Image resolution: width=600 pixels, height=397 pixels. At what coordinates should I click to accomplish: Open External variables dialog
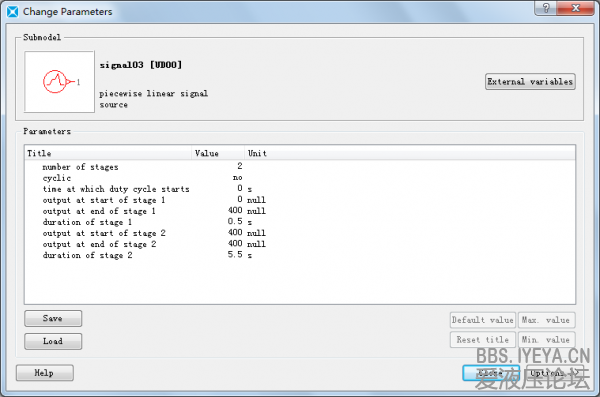point(530,82)
